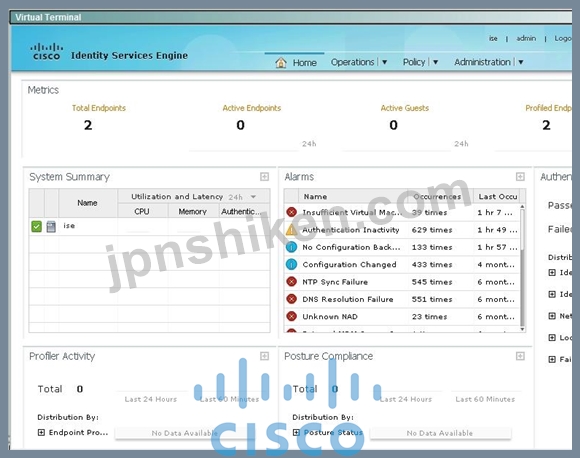Click Alarms scrollbar up arrow

click(522, 206)
